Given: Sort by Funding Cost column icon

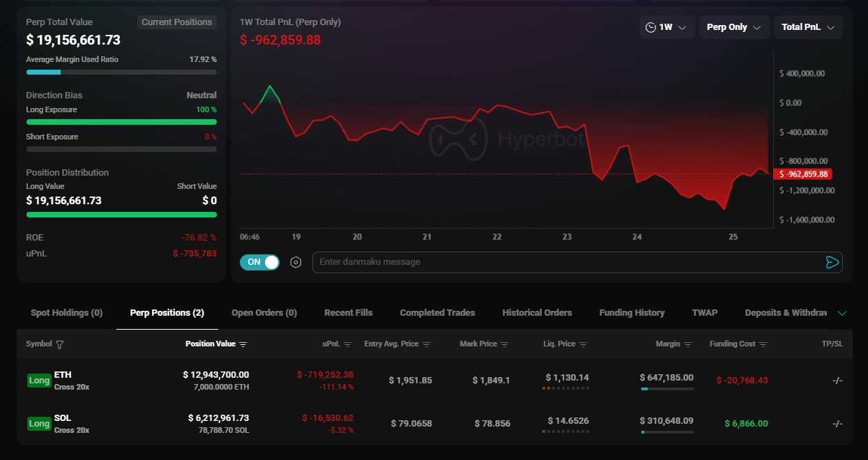Looking at the screenshot, I should 763,344.
